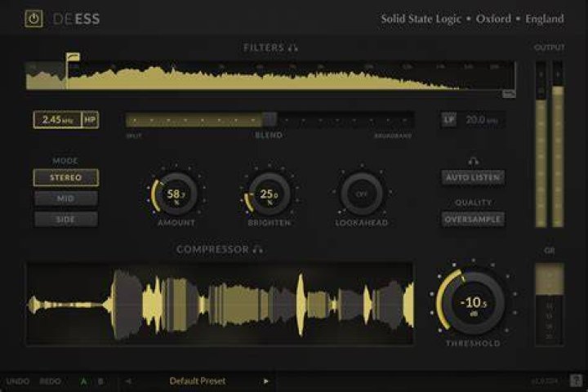Load the previous preset with left arrow
The image size is (588, 392).
(x=128, y=381)
